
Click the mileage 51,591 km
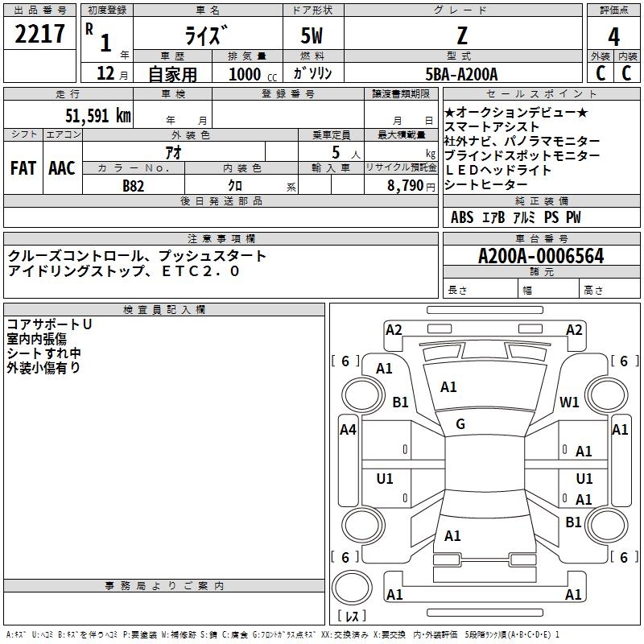coord(98,115)
